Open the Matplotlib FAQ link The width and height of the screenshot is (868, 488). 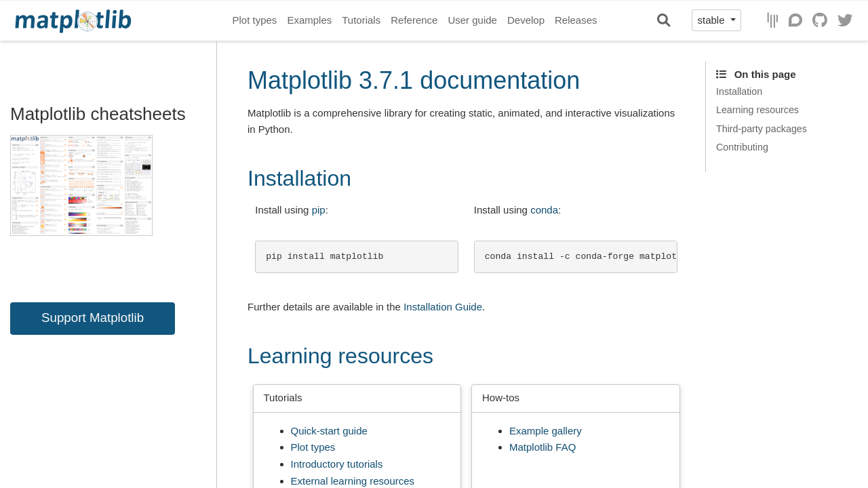point(542,447)
